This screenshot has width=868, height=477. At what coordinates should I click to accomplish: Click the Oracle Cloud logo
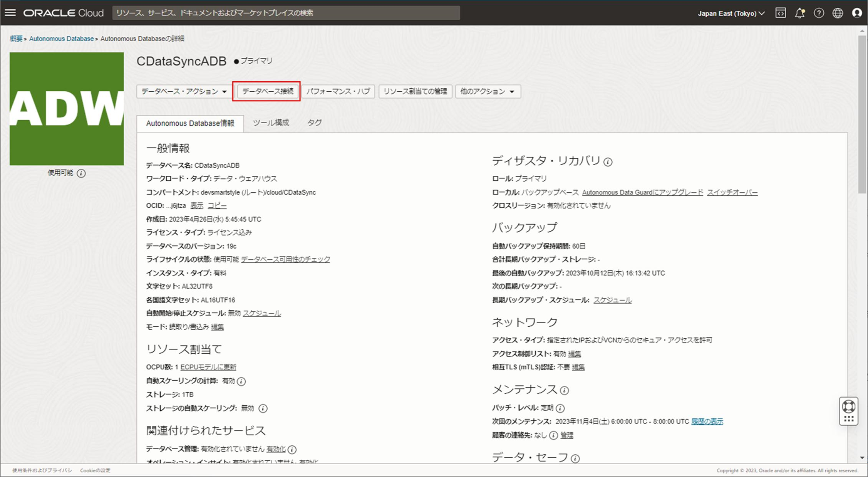click(x=63, y=13)
